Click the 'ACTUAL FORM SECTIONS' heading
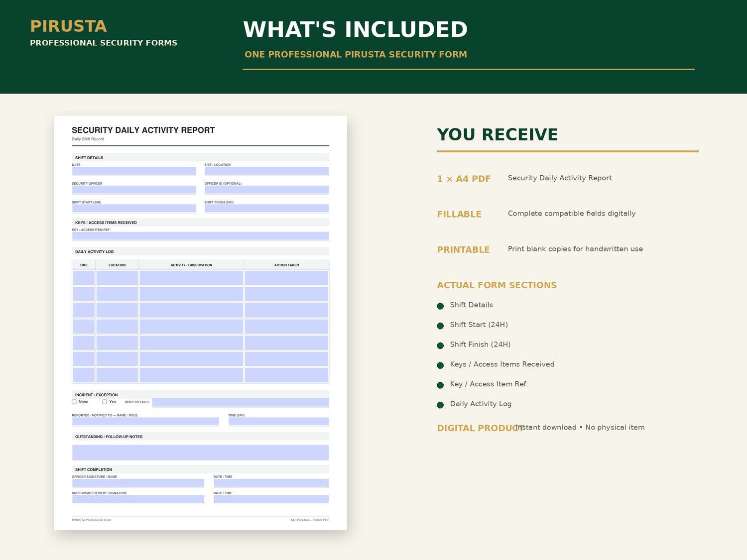 [x=497, y=285]
